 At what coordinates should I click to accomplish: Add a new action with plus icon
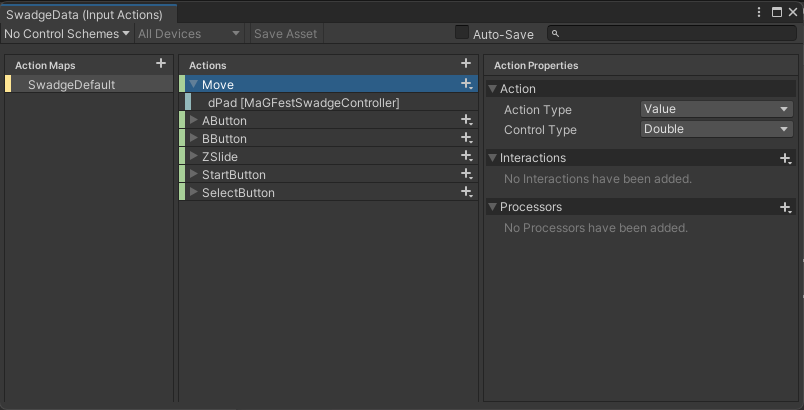[x=466, y=64]
